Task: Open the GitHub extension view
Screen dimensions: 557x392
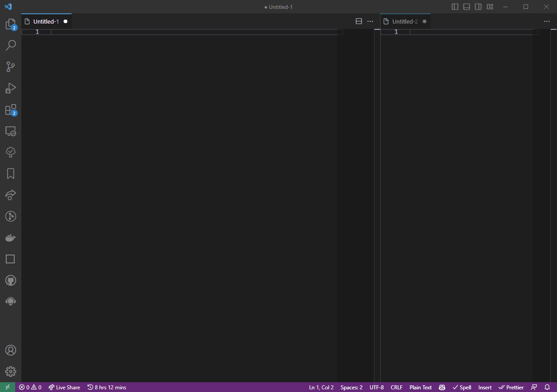Action: point(11,280)
